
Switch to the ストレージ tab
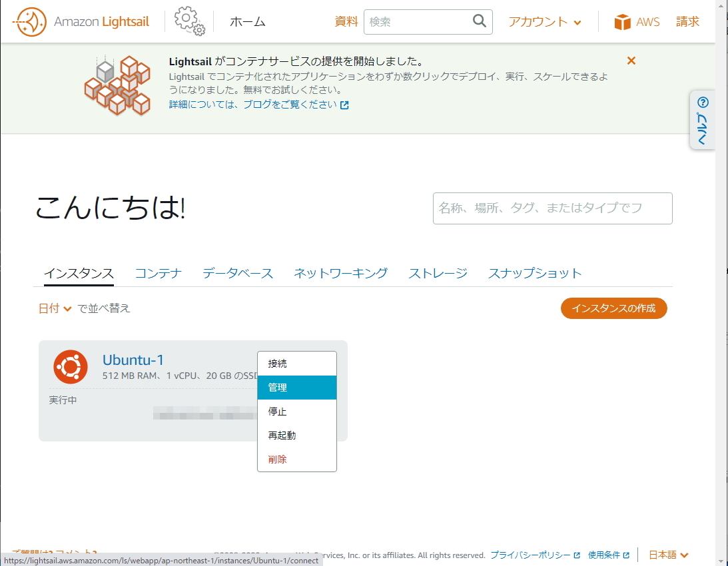(438, 273)
